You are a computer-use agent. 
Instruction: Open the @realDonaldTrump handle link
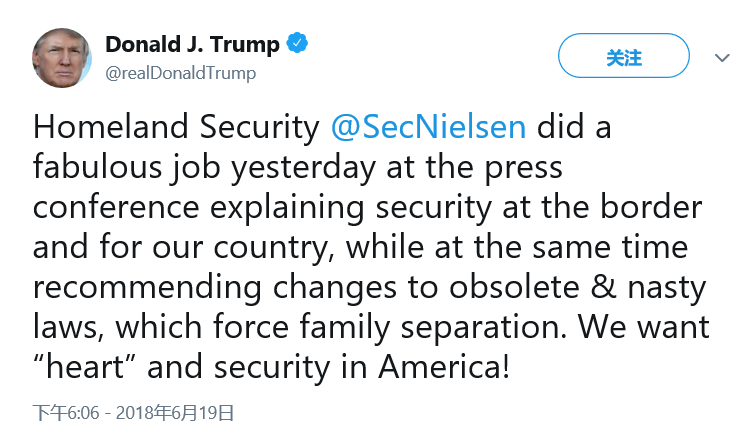pos(180,73)
